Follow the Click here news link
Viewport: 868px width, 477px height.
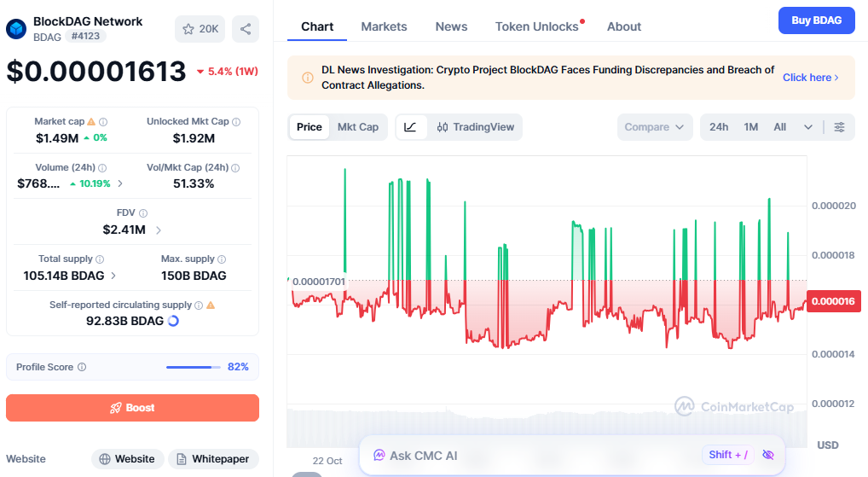point(810,78)
